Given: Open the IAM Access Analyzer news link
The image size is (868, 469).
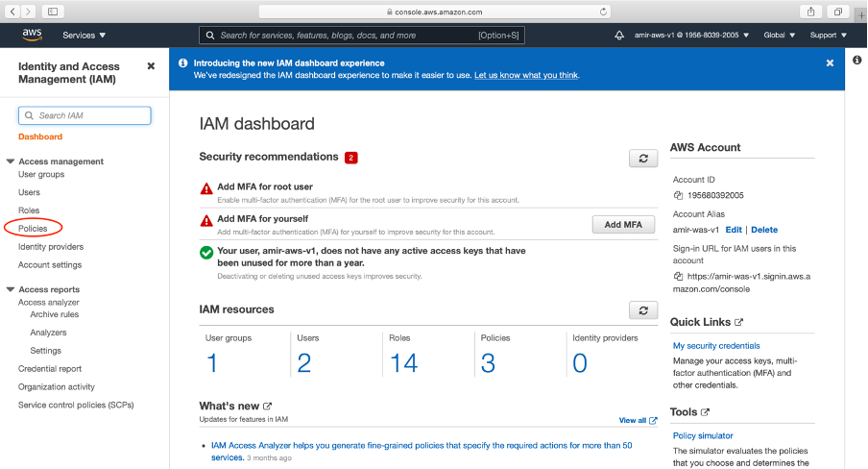Looking at the screenshot, I should tap(422, 452).
